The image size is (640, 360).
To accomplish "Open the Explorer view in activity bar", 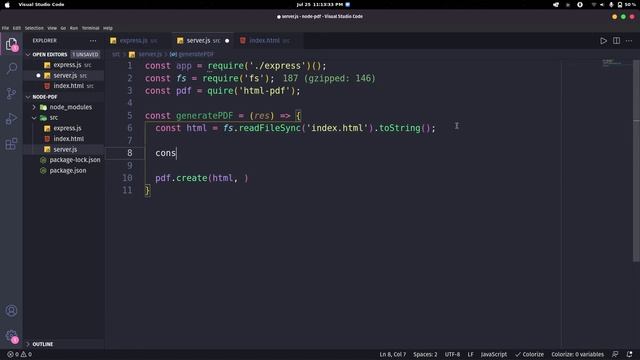I will pyautogui.click(x=11, y=44).
